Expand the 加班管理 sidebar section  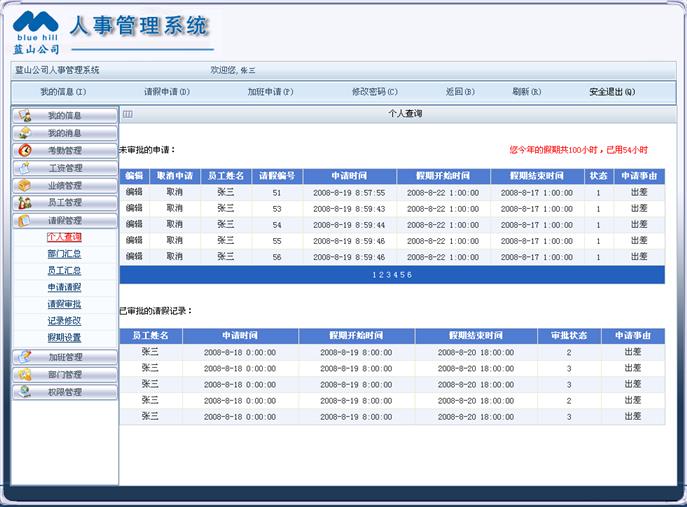coord(65,357)
